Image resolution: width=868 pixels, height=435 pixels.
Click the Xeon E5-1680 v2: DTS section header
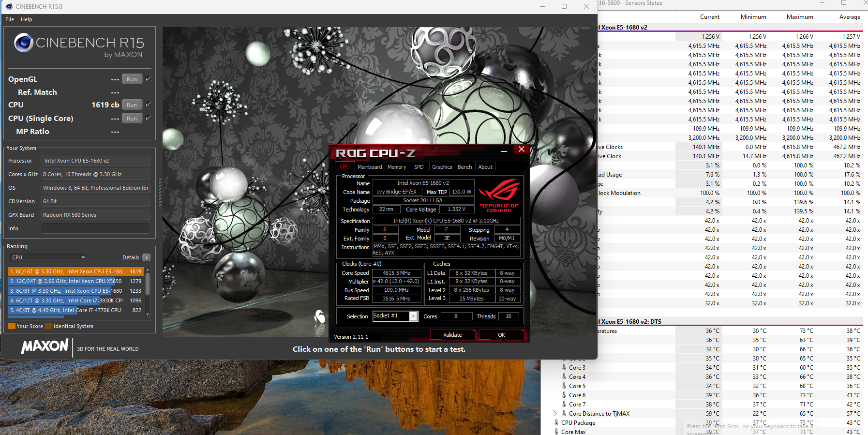point(731,321)
